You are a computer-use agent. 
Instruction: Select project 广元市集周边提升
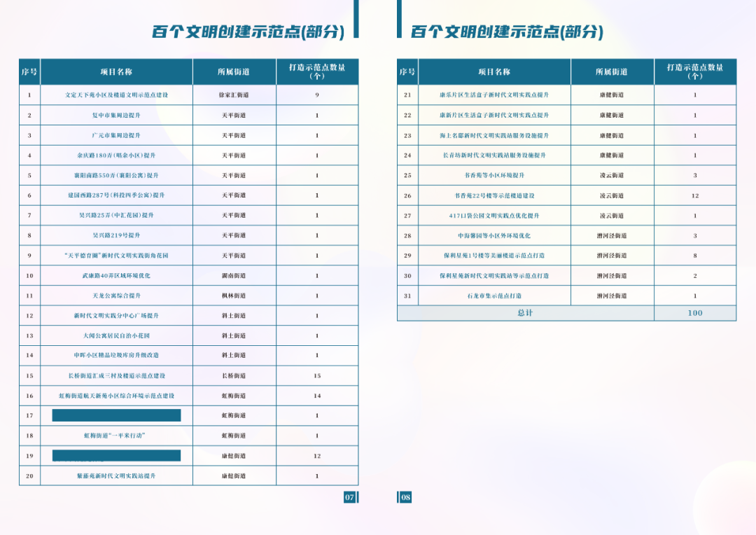click(116, 136)
